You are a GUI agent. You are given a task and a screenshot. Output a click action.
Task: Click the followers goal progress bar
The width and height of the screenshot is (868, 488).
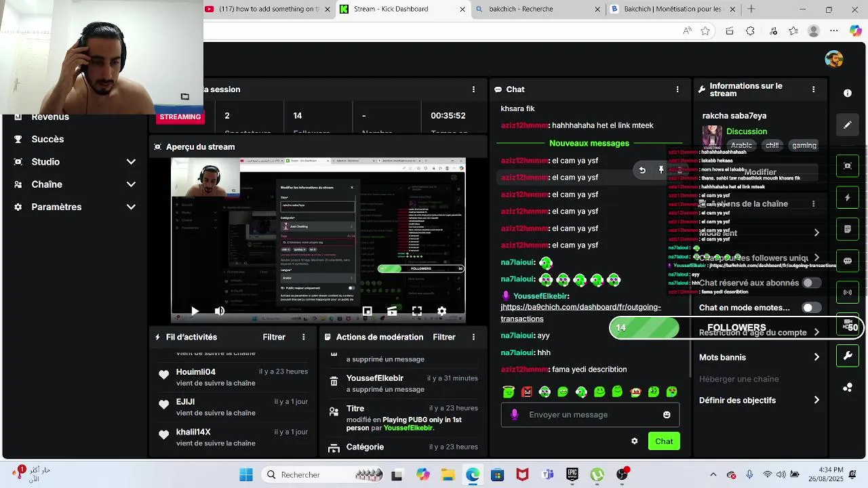click(736, 327)
